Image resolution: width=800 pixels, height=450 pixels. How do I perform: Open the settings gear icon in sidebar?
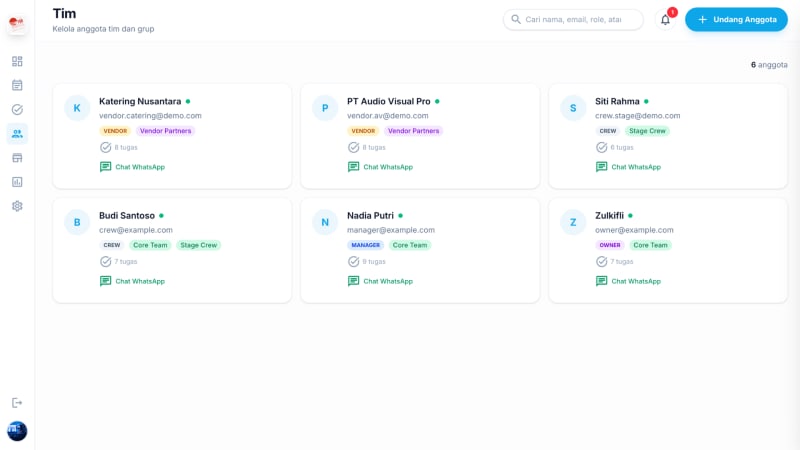click(17, 206)
